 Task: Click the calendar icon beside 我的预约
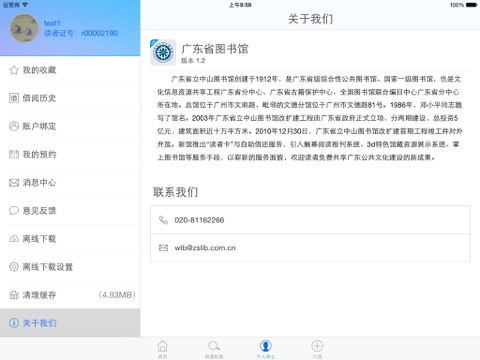[14, 154]
